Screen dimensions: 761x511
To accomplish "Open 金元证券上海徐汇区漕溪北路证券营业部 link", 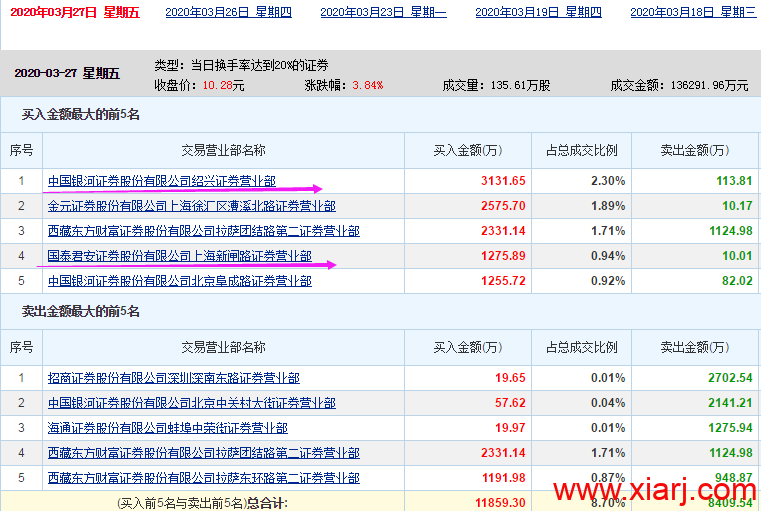I will point(192,206).
